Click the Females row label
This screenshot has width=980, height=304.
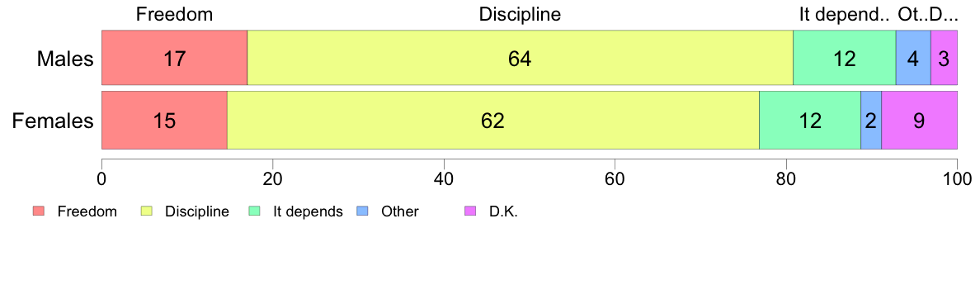pos(53,121)
